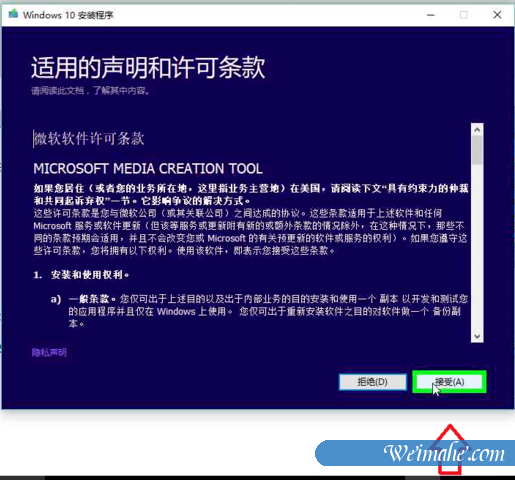Screen dimensions: 515x480
Task: Click the Windows 10 setup title icon
Action: (x=13, y=14)
